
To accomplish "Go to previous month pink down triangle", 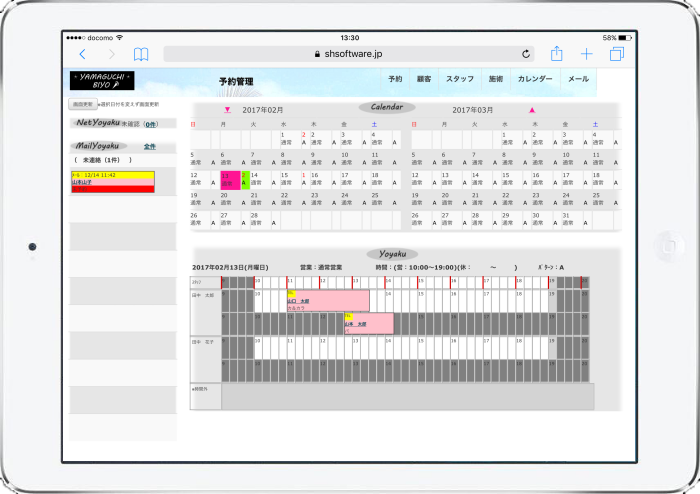I will (x=228, y=110).
